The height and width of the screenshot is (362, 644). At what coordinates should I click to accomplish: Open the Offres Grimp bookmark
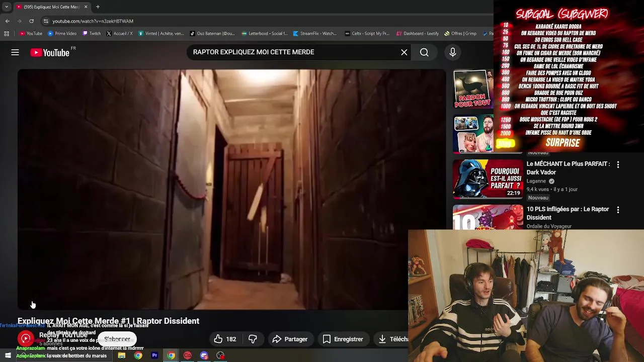pos(460,34)
